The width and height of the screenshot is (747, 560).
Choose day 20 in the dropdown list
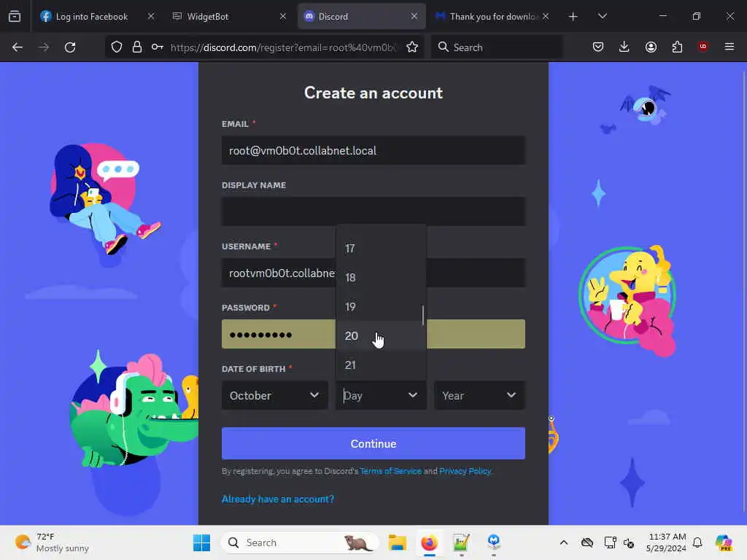point(381,335)
